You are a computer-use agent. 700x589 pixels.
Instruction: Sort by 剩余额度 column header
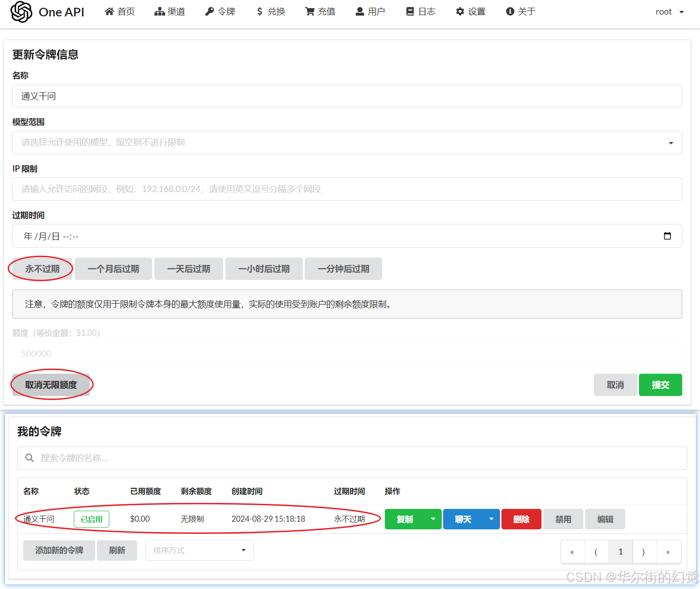pyautogui.click(x=196, y=491)
